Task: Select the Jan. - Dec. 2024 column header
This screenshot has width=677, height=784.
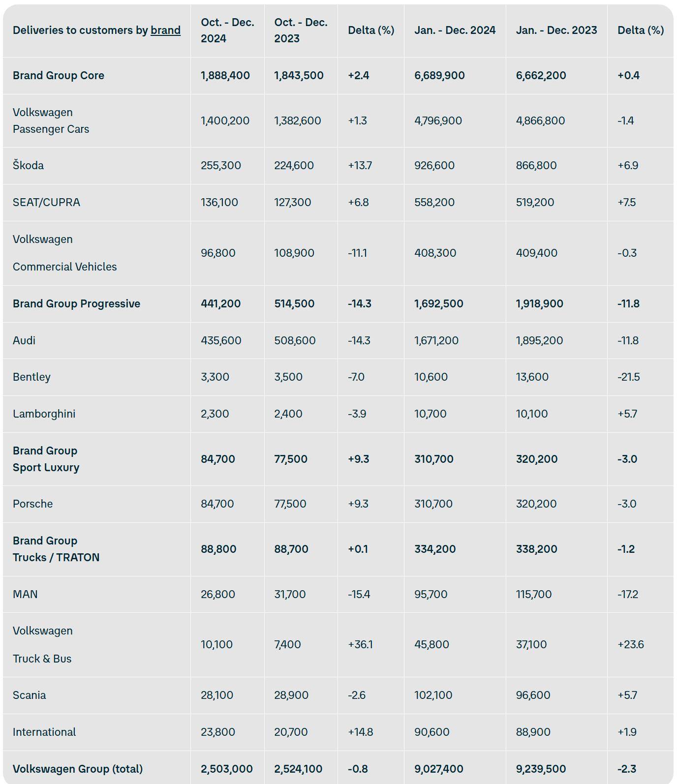Action: coord(455,30)
